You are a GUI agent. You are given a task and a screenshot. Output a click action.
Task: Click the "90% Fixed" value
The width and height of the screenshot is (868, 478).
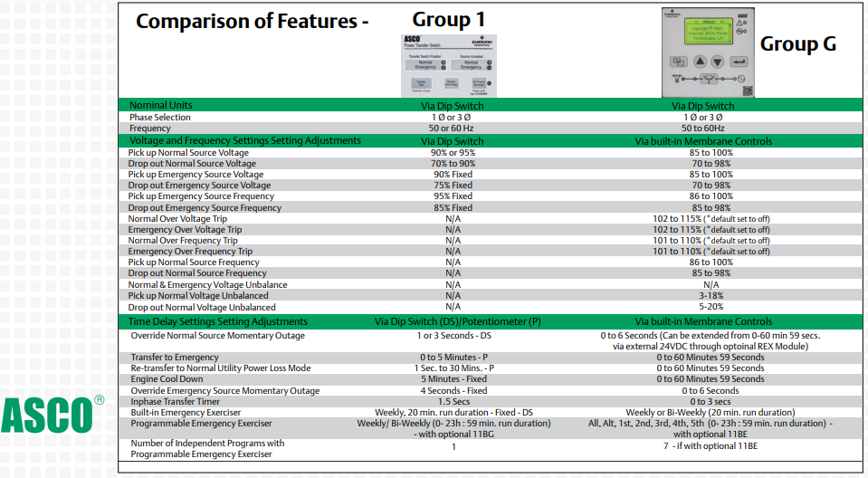(453, 175)
